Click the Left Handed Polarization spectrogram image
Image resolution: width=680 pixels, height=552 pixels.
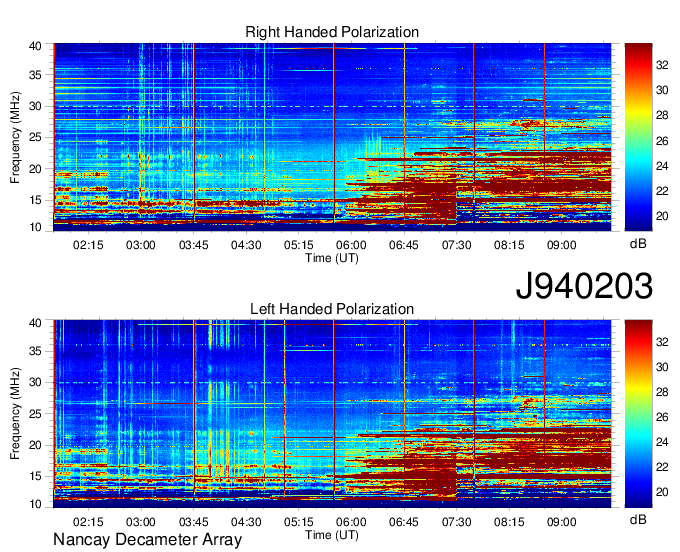point(332,414)
